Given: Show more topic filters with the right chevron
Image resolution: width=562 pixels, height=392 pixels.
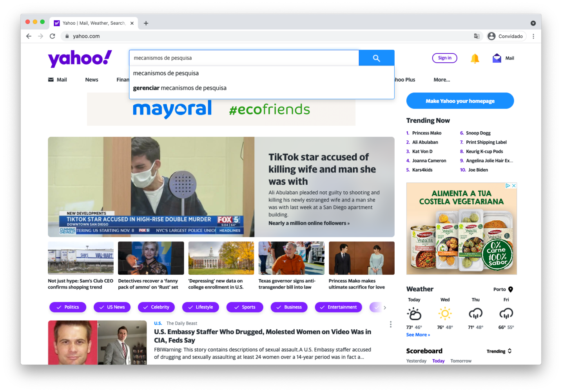Looking at the screenshot, I should [x=385, y=307].
